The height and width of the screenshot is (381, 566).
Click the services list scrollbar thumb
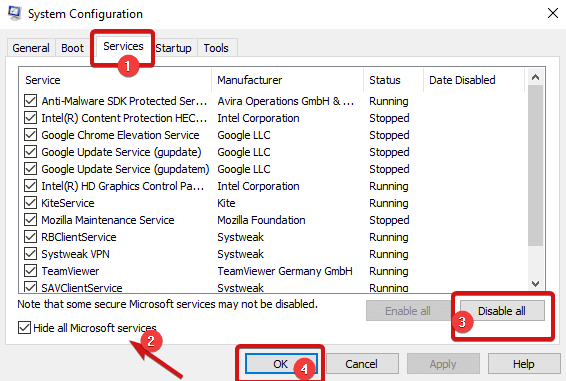click(x=535, y=165)
